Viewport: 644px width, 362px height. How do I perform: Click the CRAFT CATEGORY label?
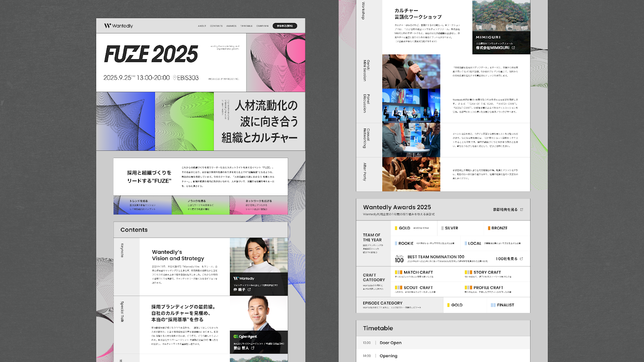click(x=374, y=278)
